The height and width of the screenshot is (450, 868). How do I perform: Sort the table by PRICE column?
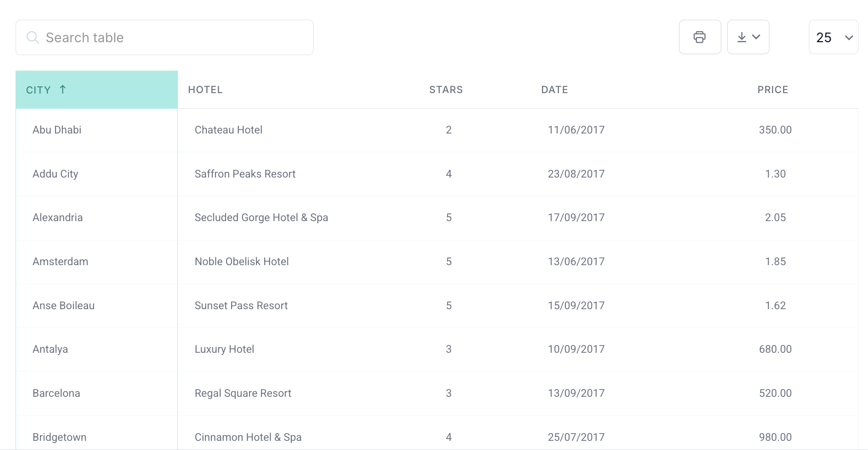(x=772, y=89)
